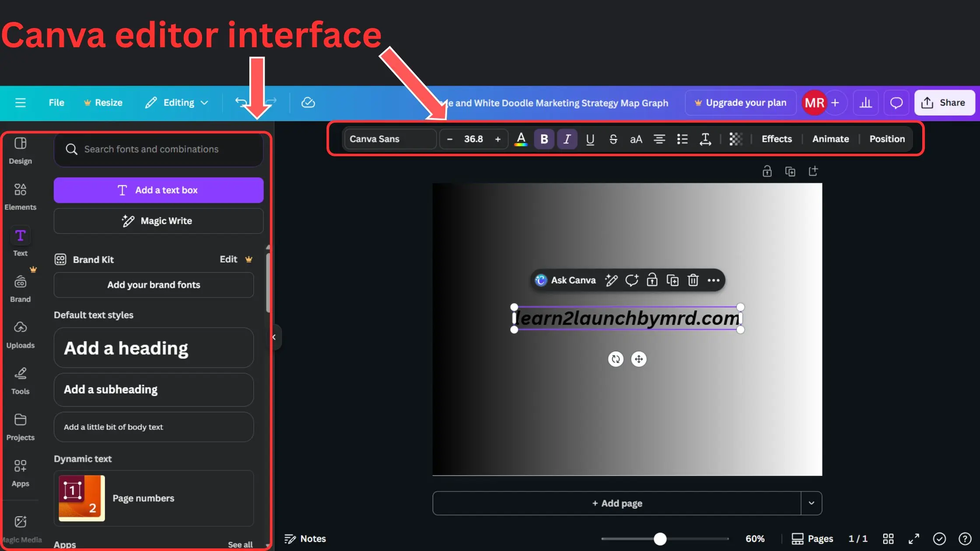This screenshot has width=980, height=551.
Task: Open the Position panel
Action: tap(887, 139)
